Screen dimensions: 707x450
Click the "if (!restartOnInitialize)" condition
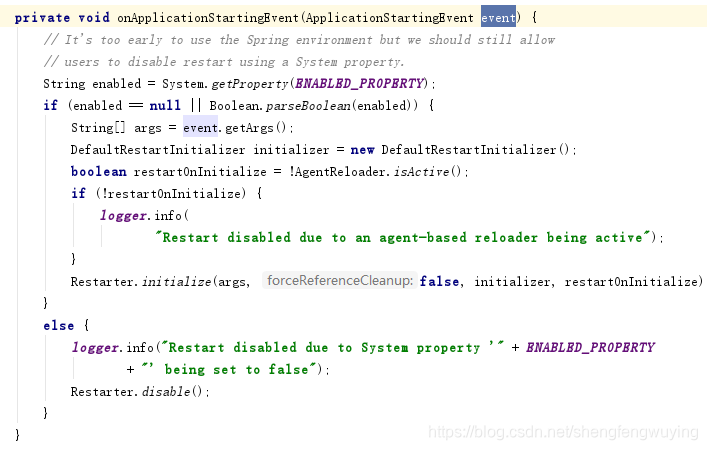point(159,194)
